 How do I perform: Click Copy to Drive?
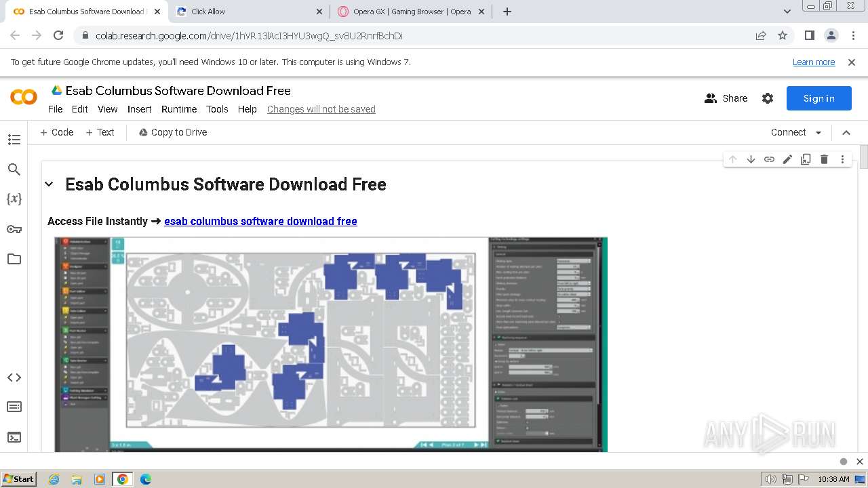(x=173, y=133)
